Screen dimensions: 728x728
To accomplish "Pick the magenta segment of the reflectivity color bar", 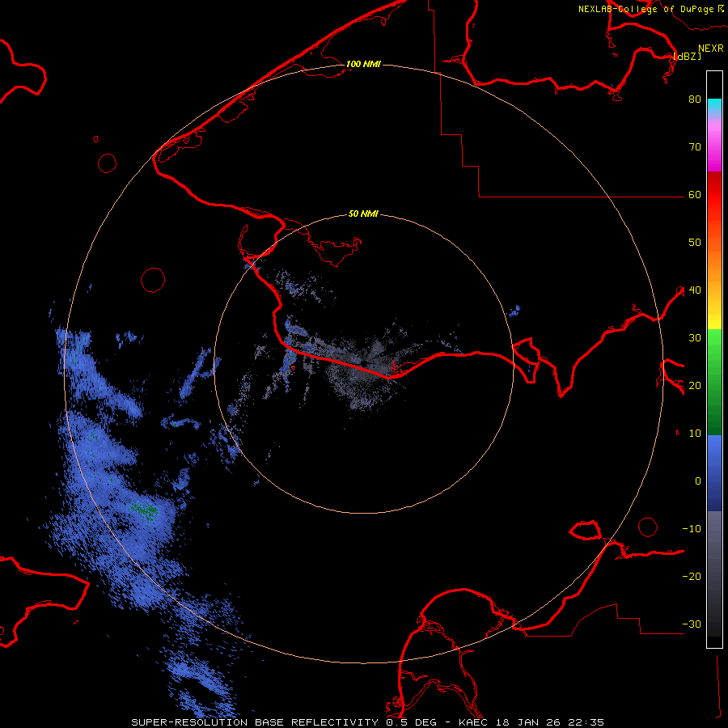I will pyautogui.click(x=714, y=148).
